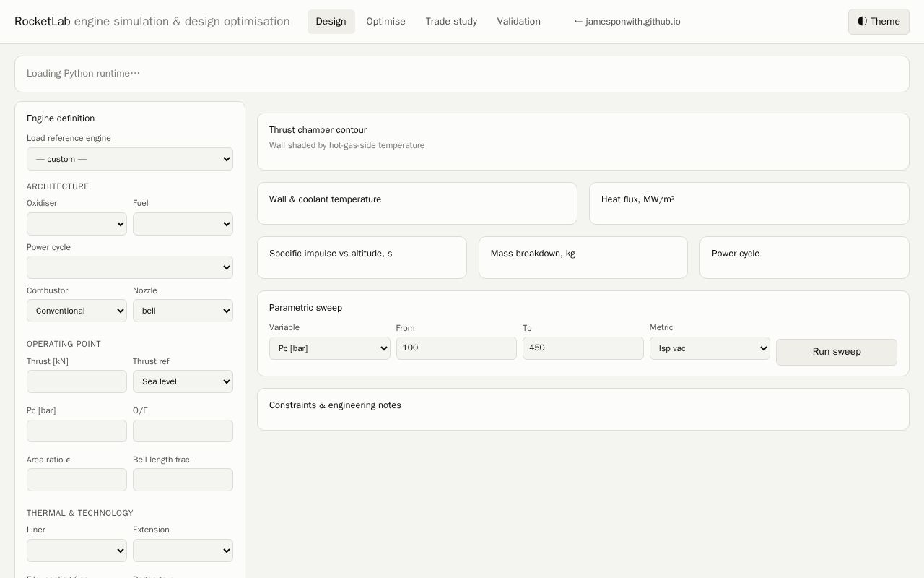Image resolution: width=924 pixels, height=578 pixels.
Task: Expand the Oxidiser dropdown
Action: click(77, 224)
